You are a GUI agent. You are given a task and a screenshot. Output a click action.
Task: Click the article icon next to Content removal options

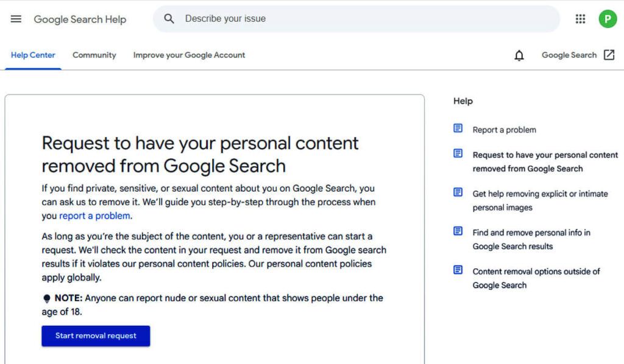click(458, 270)
